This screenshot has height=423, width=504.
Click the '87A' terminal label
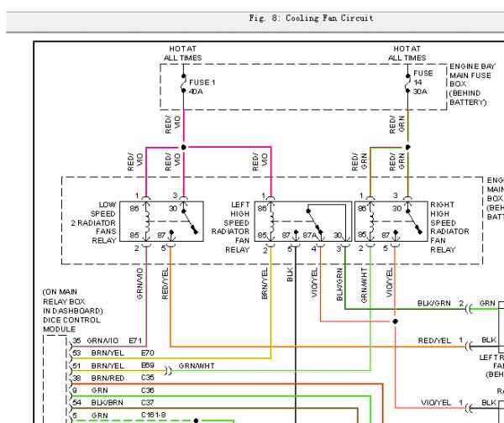309,236
